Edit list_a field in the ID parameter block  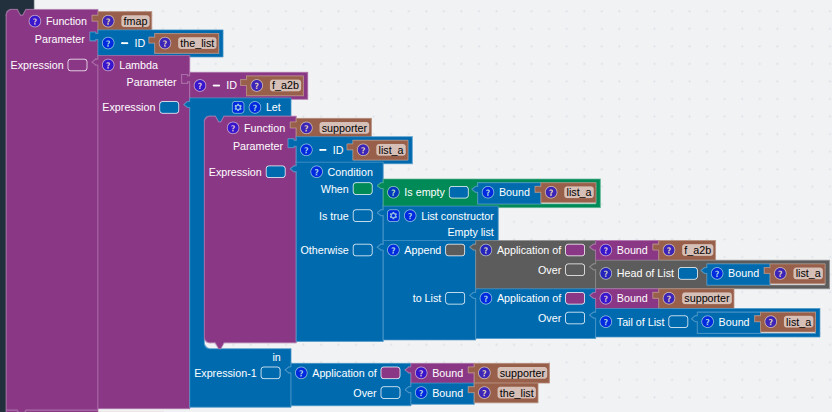tap(391, 150)
